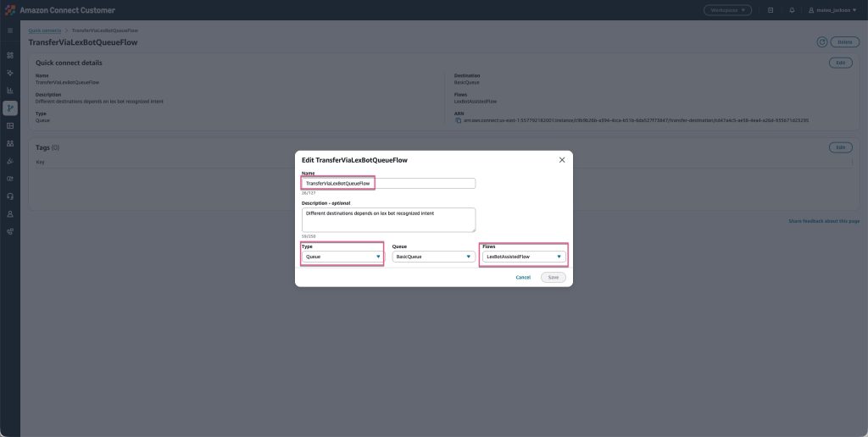Open the single person icon in sidebar

(x=10, y=214)
